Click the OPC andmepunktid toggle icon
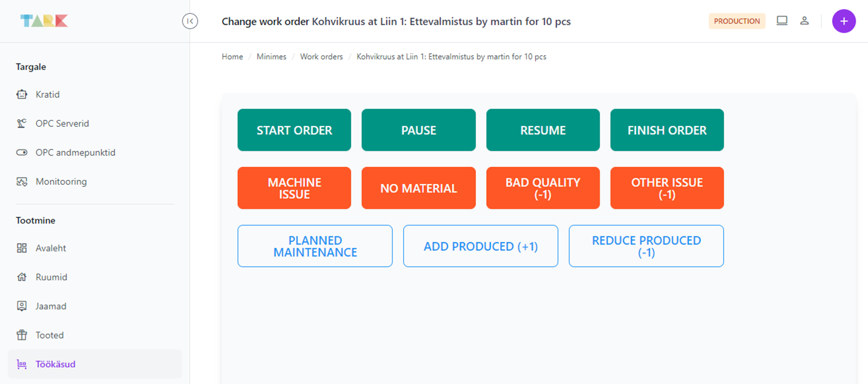 coord(22,152)
